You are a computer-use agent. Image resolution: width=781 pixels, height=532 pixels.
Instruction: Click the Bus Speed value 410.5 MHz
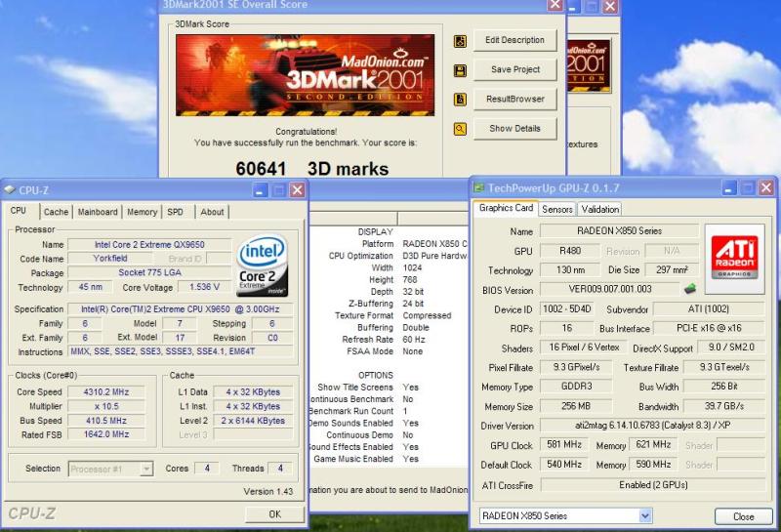tap(106, 421)
